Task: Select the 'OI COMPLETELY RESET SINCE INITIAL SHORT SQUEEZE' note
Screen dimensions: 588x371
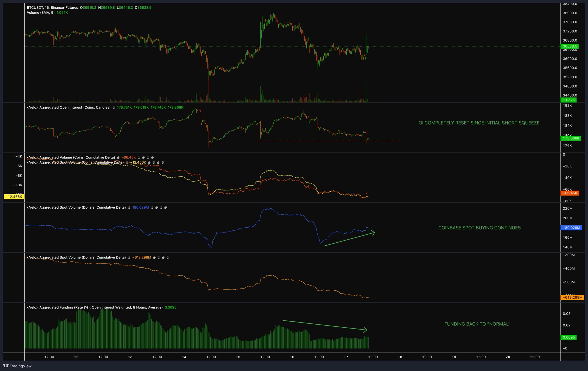Action: tap(479, 123)
